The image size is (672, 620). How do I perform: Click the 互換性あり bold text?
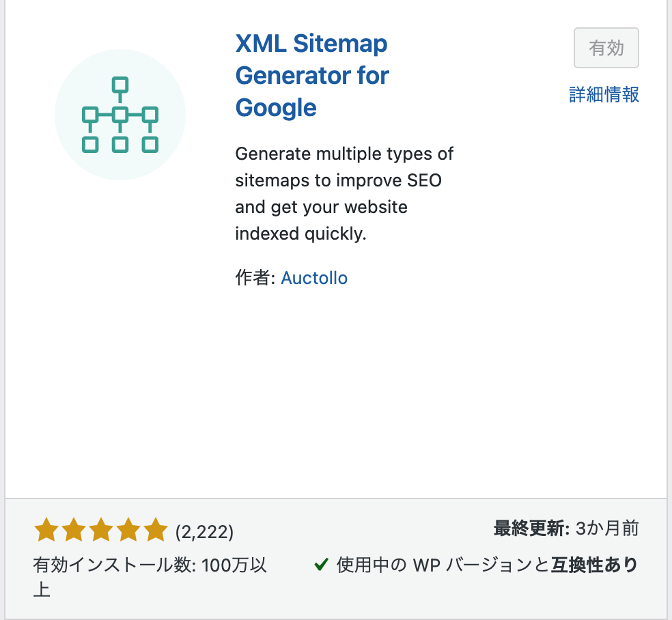[595, 565]
